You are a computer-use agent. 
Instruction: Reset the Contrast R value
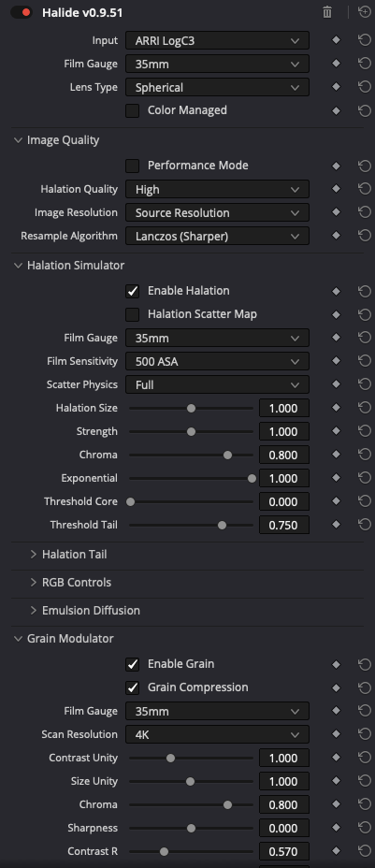tap(365, 851)
